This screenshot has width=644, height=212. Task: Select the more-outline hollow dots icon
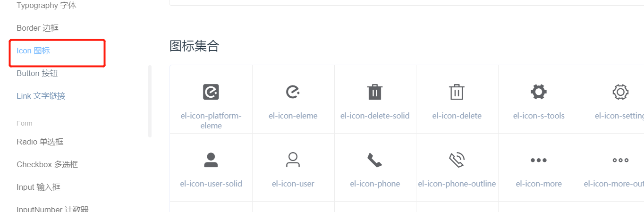tap(620, 160)
